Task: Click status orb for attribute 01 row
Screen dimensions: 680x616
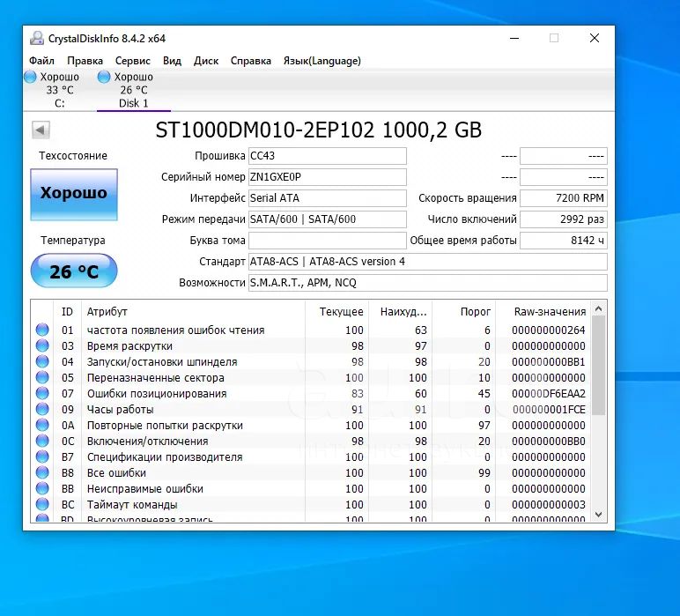Action: [x=42, y=330]
